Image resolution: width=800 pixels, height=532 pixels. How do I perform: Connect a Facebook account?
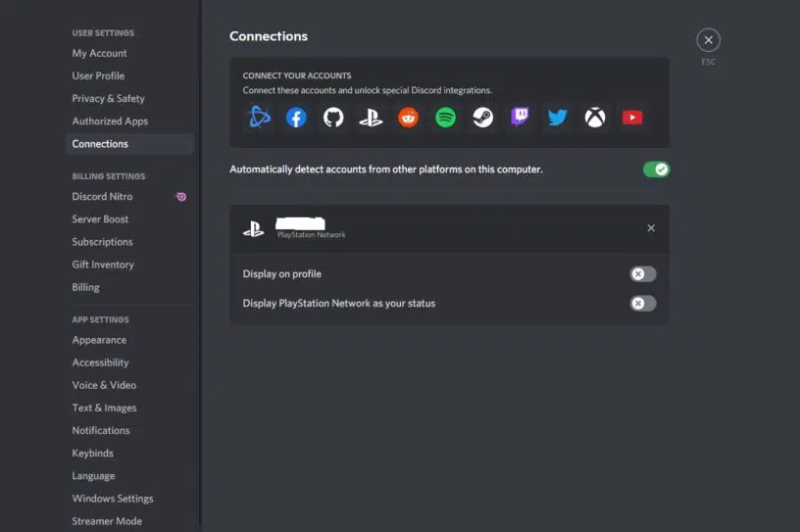296,118
